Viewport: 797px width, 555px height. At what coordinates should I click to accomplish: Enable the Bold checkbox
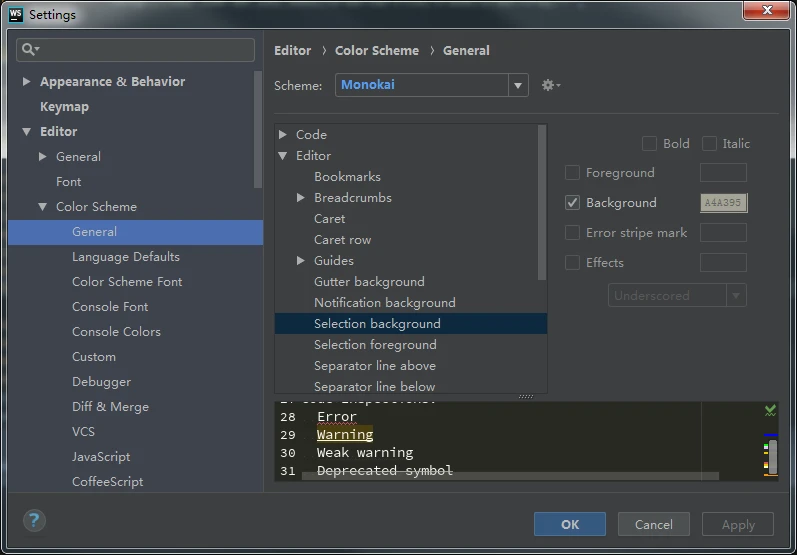pyautogui.click(x=649, y=144)
